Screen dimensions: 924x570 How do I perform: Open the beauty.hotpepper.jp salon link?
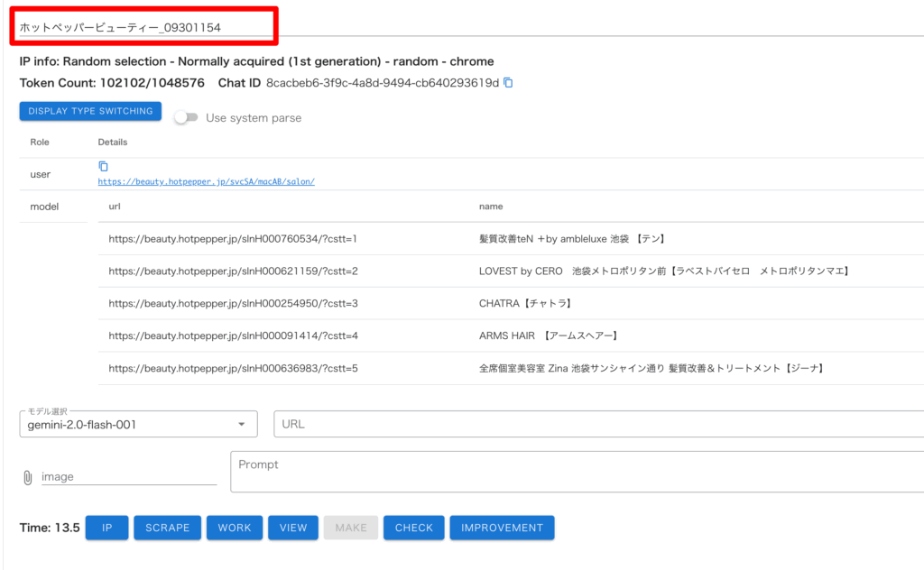pyautogui.click(x=206, y=181)
